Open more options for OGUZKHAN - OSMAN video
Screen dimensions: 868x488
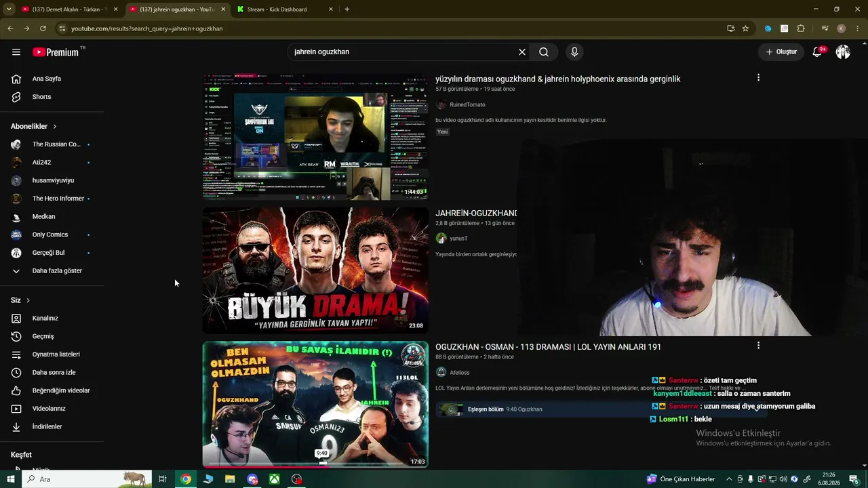(758, 346)
